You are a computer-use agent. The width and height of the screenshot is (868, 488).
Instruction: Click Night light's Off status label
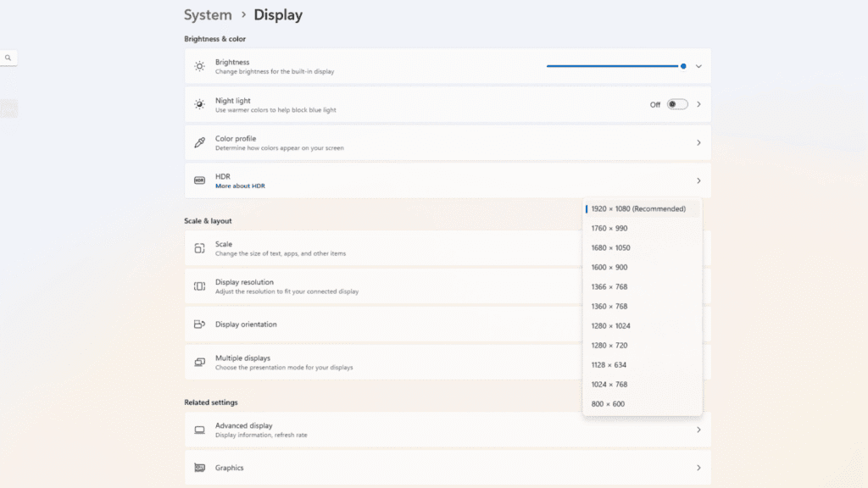pos(655,104)
